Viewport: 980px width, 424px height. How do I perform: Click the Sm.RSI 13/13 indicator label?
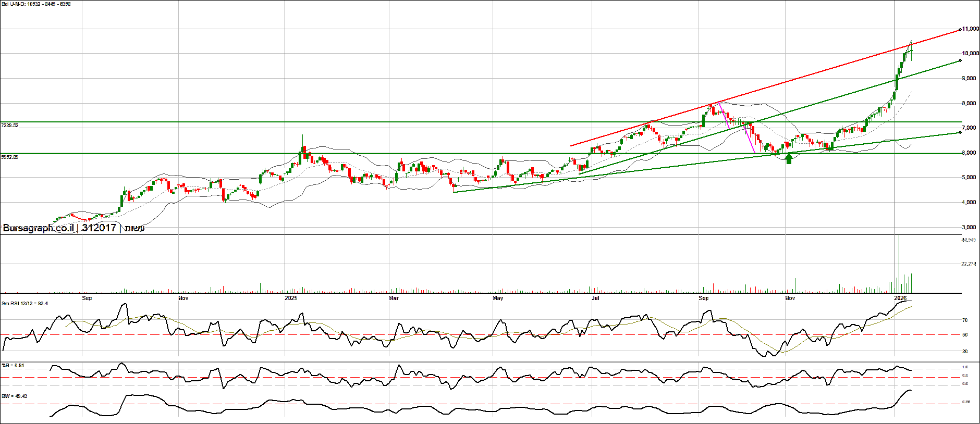[x=24, y=303]
